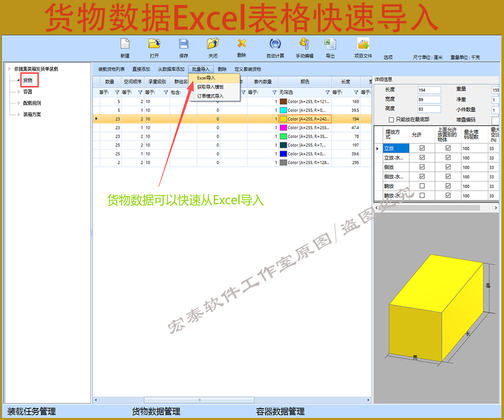Expand the 装箱方案 tree node
504x420 pixels.
[x=19, y=114]
